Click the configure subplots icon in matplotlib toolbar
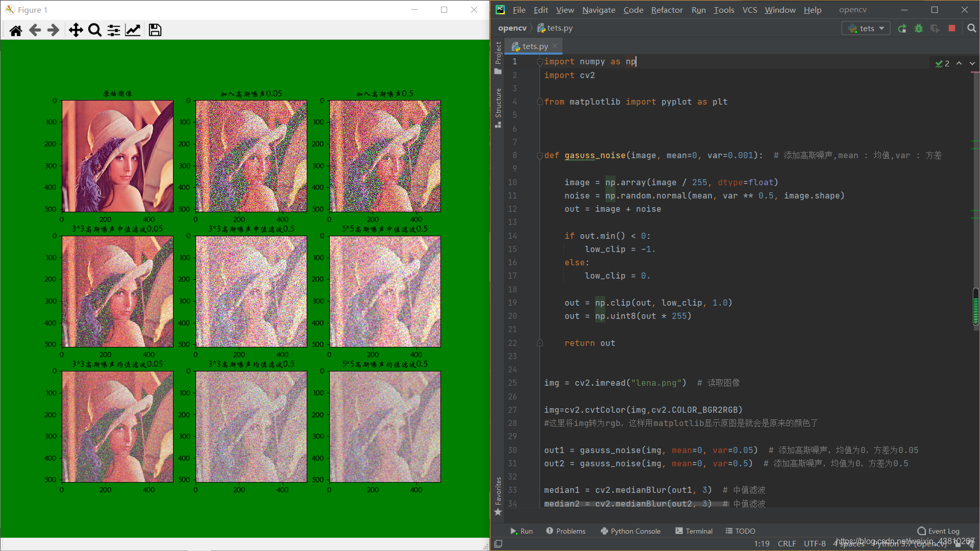 point(114,30)
